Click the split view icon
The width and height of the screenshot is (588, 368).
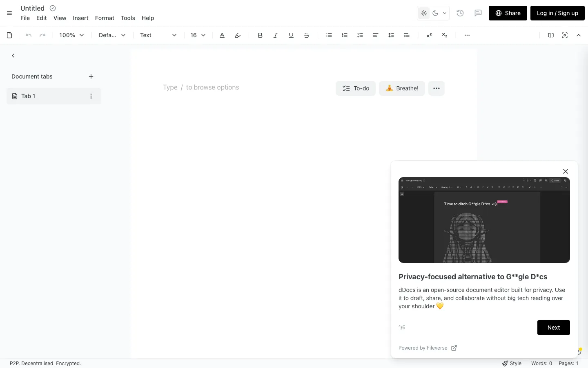pyautogui.click(x=551, y=35)
